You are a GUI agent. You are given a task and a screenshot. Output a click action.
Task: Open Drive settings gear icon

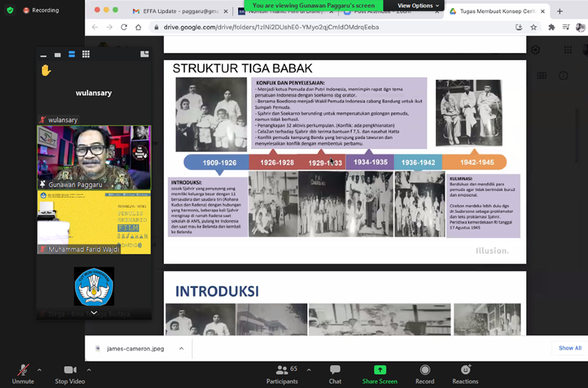pos(536,50)
